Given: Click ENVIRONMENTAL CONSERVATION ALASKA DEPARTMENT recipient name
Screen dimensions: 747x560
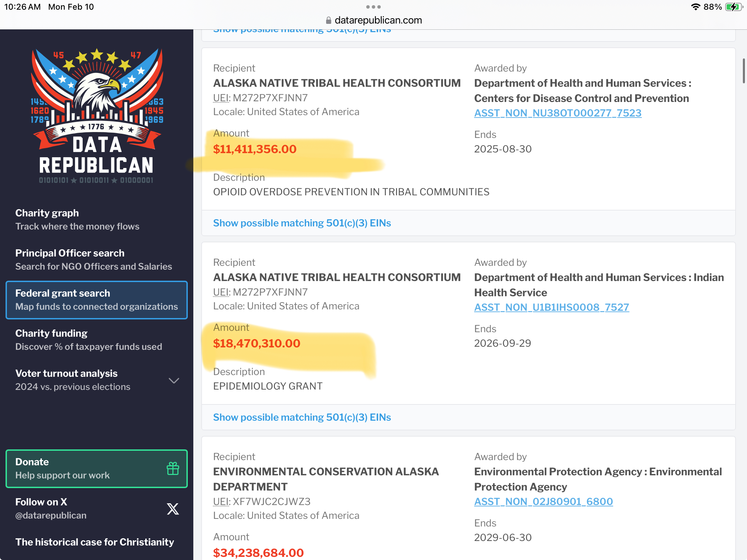Looking at the screenshot, I should click(x=326, y=479).
